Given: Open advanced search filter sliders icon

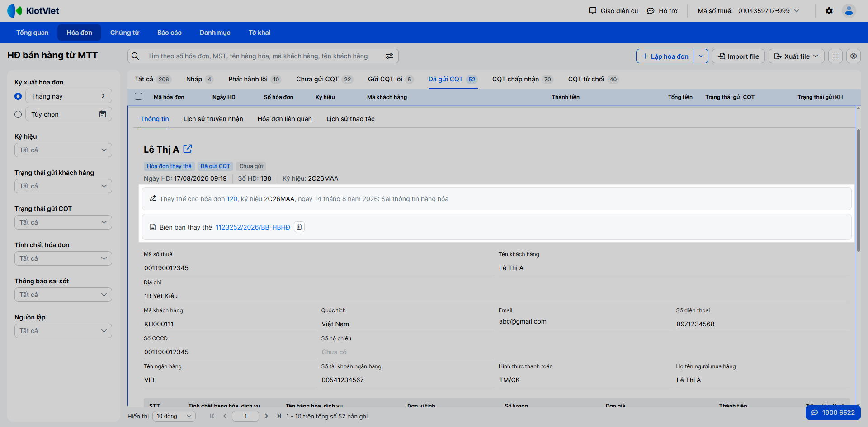Looking at the screenshot, I should coord(389,56).
